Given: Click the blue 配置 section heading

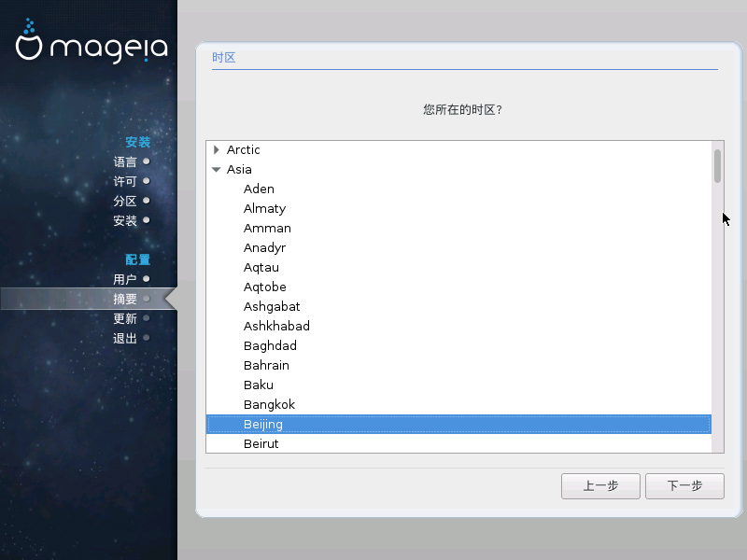Looking at the screenshot, I should point(137,259).
